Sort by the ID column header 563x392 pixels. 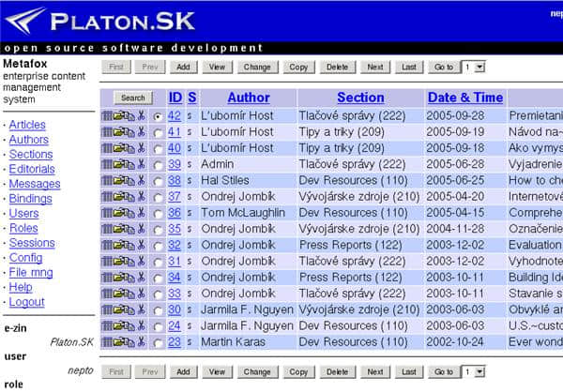[x=175, y=98]
